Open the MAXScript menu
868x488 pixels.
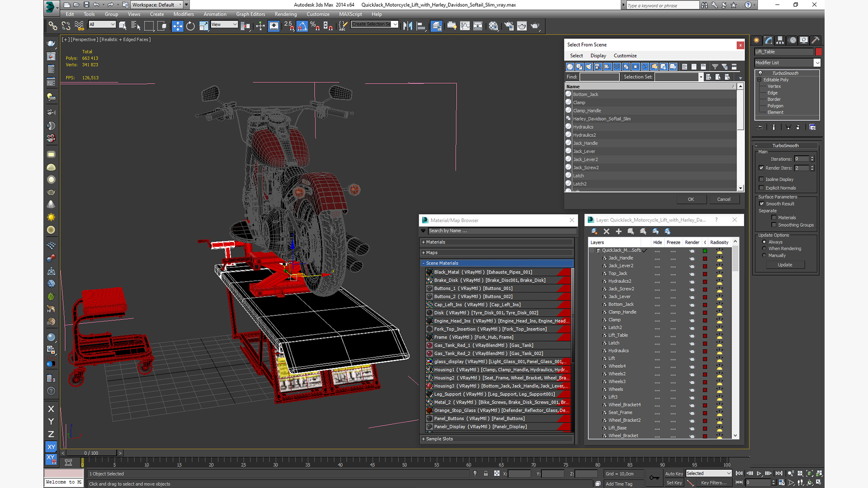click(350, 14)
